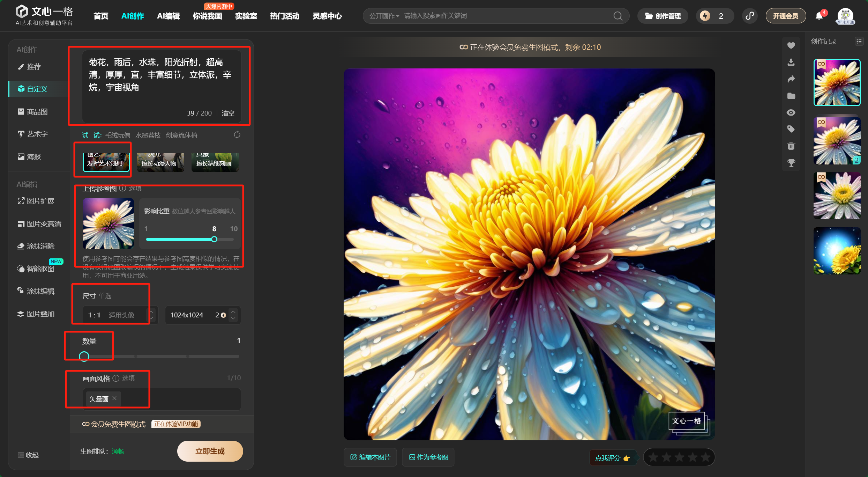Select the 擅长精细刻画 model option

coord(215,162)
